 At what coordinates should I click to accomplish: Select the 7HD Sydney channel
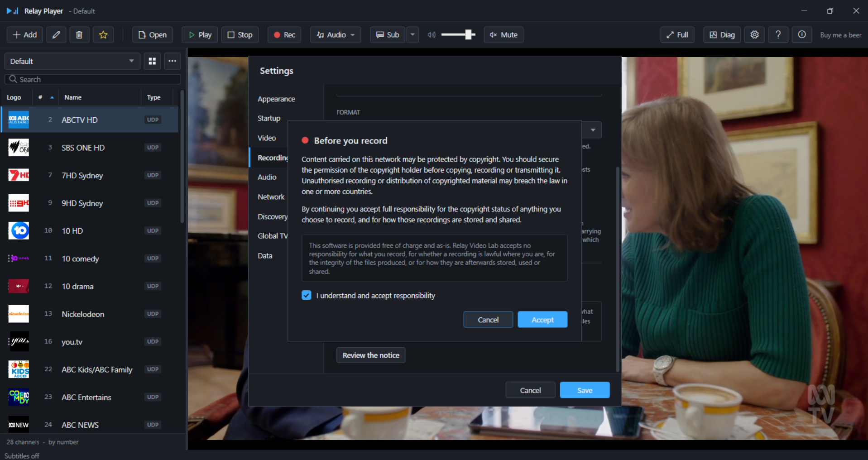click(90, 175)
